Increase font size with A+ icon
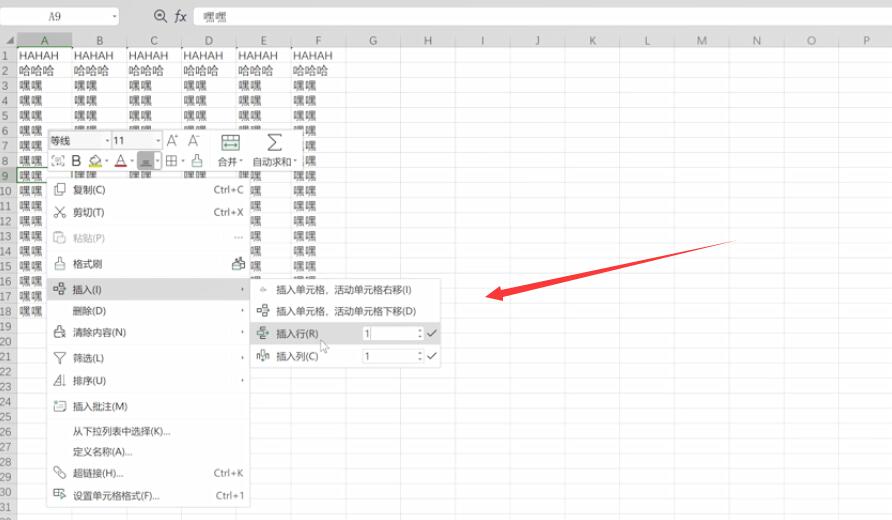This screenshot has height=520, width=892. [x=172, y=141]
